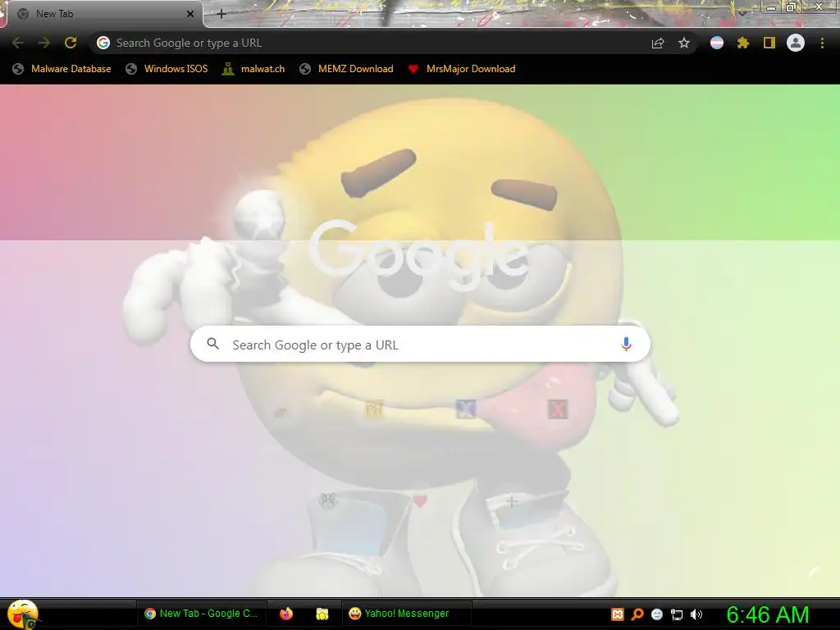Open Chrome's three-dot menu
The image size is (840, 630).
tap(822, 43)
